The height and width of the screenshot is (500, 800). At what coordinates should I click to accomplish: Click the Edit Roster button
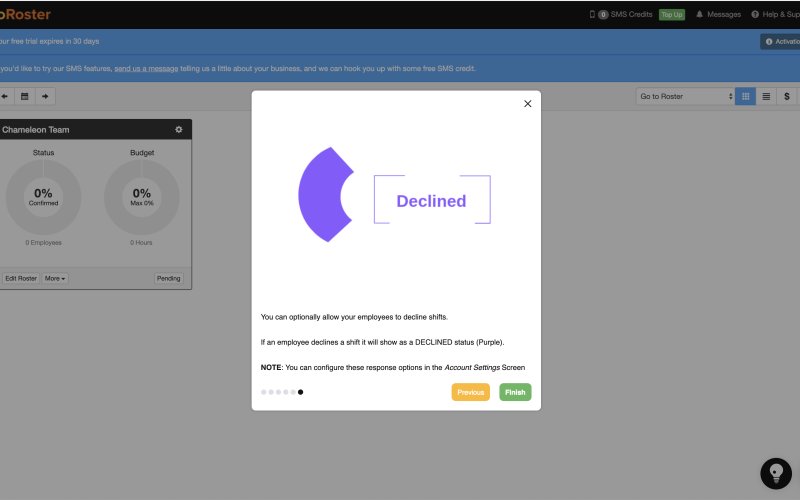(x=20, y=278)
